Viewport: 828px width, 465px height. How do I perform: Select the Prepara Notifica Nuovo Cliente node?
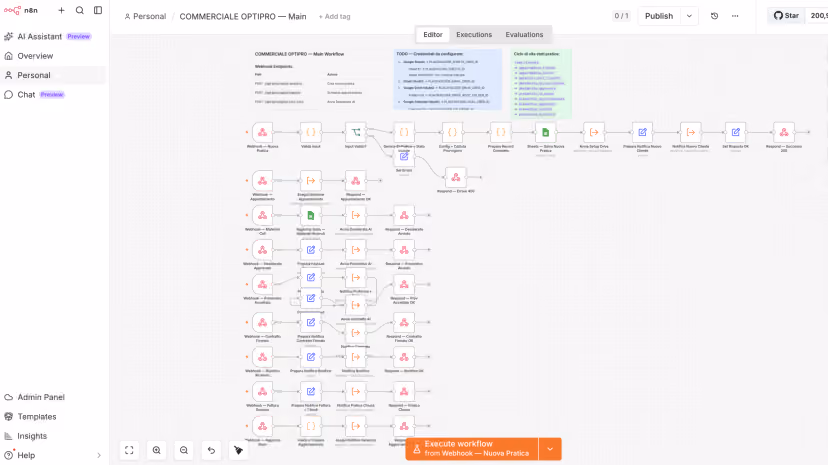click(642, 132)
